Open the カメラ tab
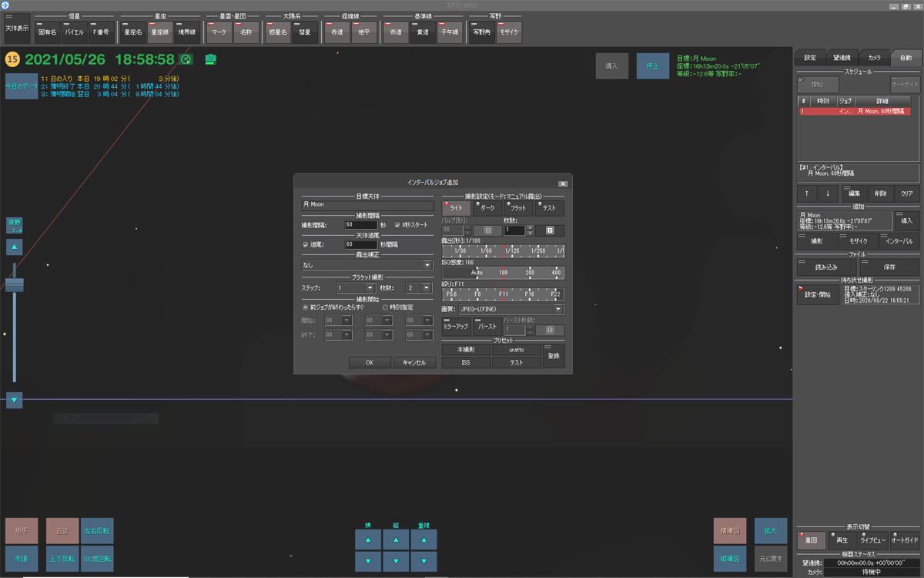 874,58
